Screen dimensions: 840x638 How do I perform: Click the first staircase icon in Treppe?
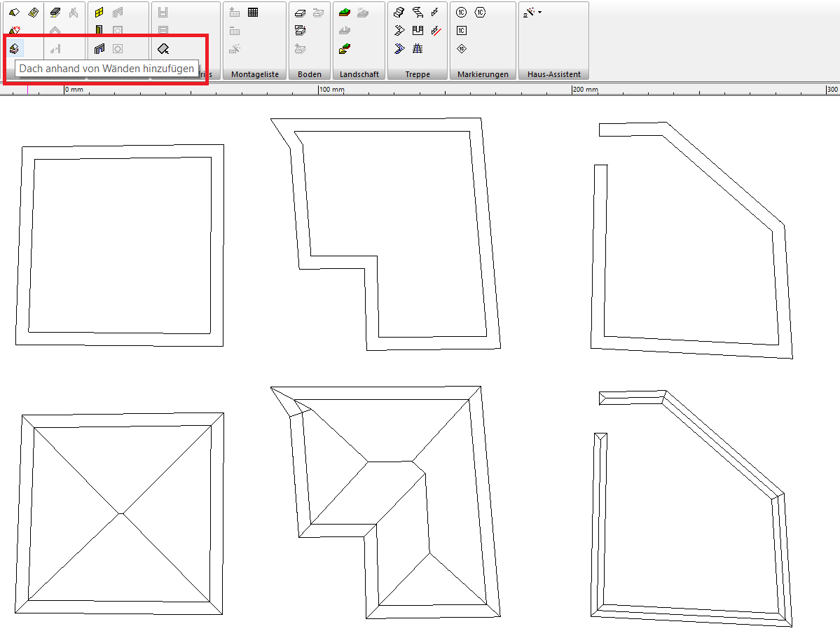[399, 13]
